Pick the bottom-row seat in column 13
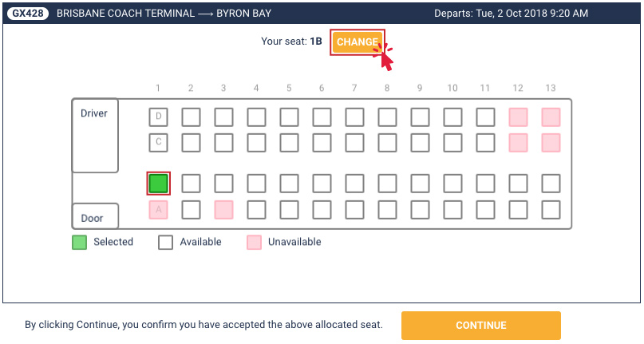 click(x=551, y=210)
